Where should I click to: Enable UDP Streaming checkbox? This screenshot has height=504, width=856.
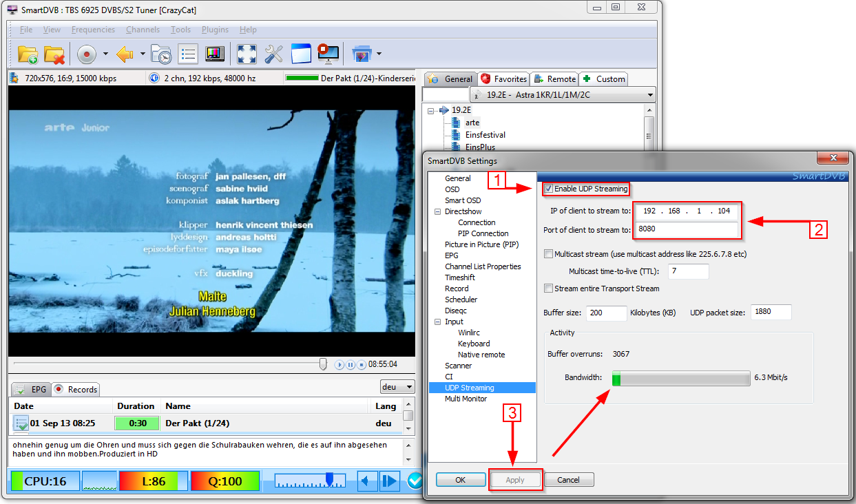pos(548,189)
